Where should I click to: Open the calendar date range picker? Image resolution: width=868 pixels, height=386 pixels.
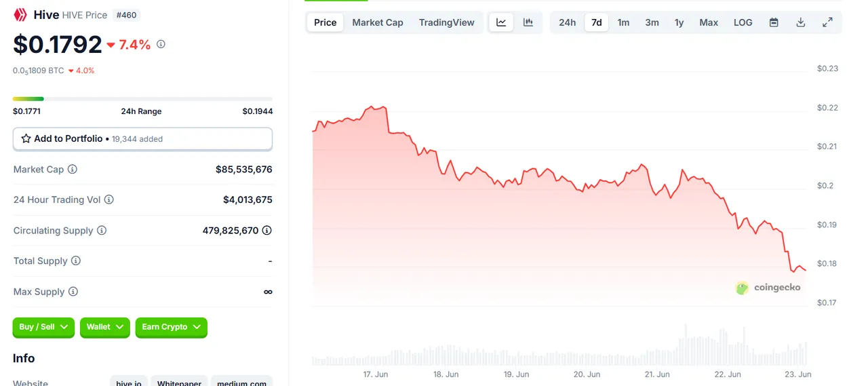(774, 22)
